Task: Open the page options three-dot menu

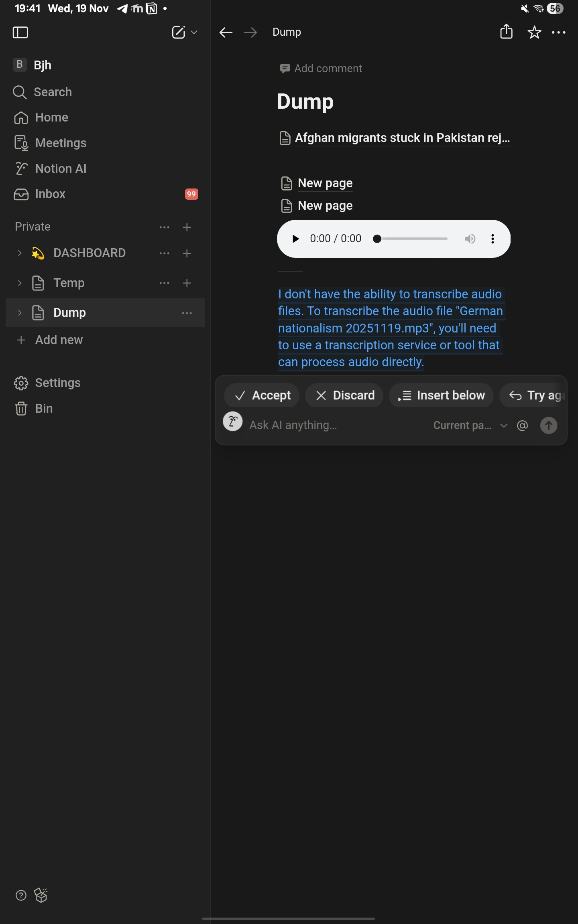Action: click(558, 32)
